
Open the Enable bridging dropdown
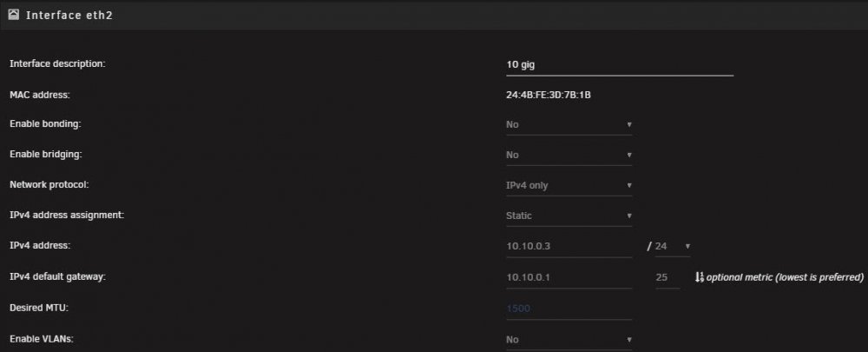tap(569, 156)
